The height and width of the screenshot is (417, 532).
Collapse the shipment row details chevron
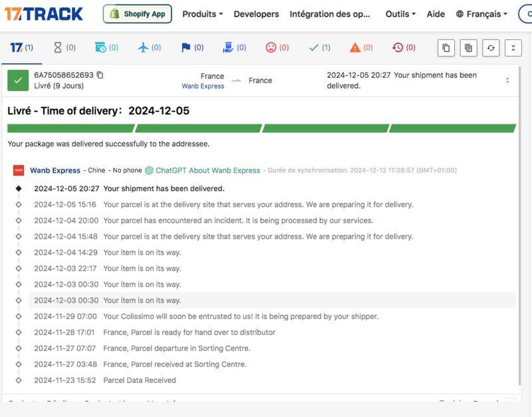point(507,80)
